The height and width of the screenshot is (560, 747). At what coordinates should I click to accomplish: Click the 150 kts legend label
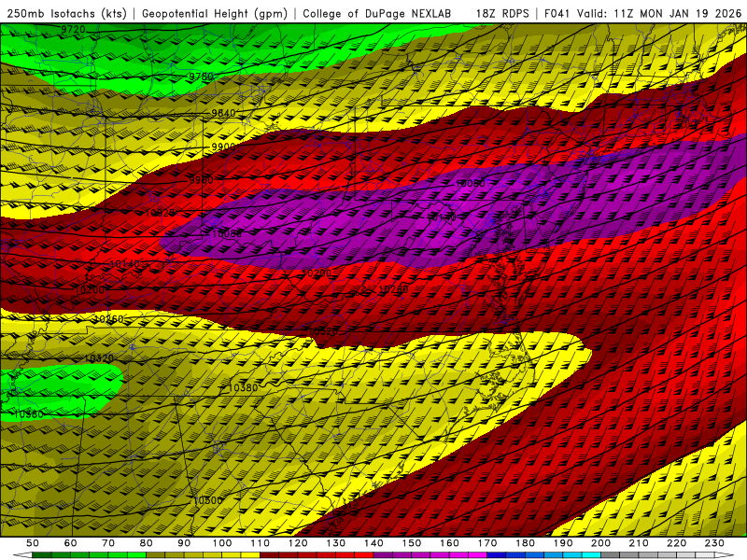tap(412, 543)
